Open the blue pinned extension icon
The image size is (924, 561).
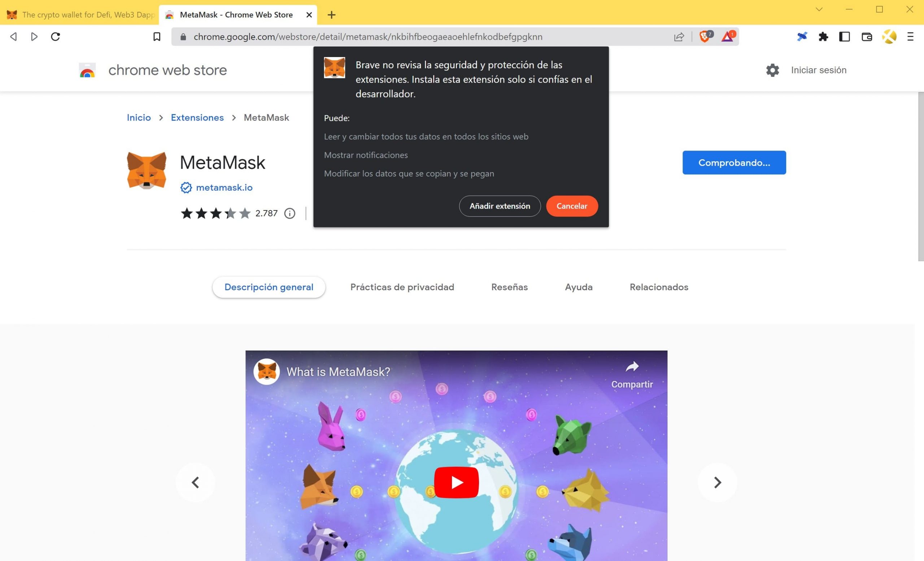coord(802,36)
